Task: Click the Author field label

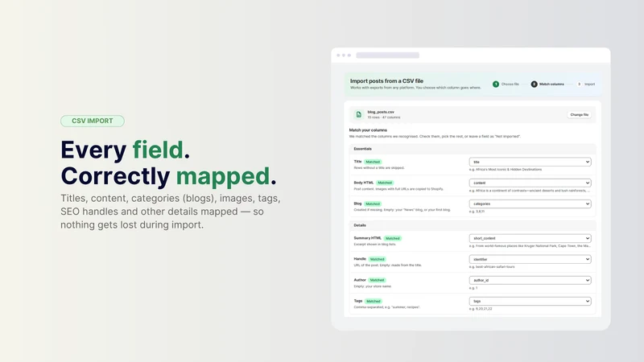Action: pyautogui.click(x=359, y=280)
